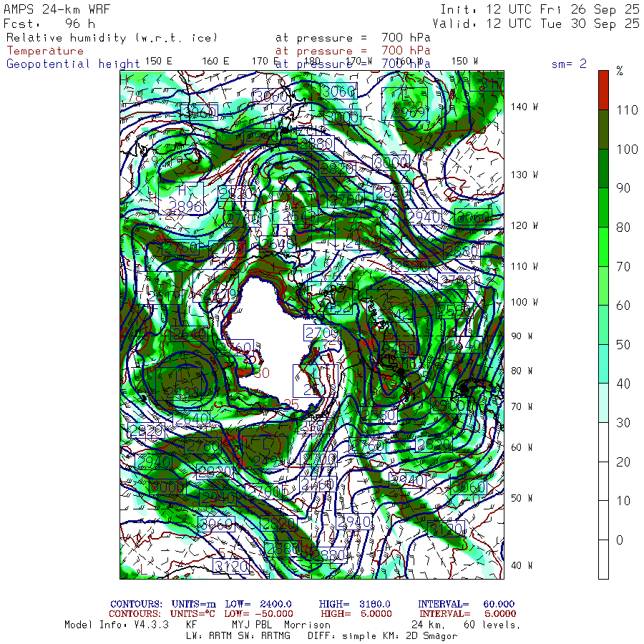
Task: Click the "HIGH= 5.0000" legend value
Action: [356, 614]
